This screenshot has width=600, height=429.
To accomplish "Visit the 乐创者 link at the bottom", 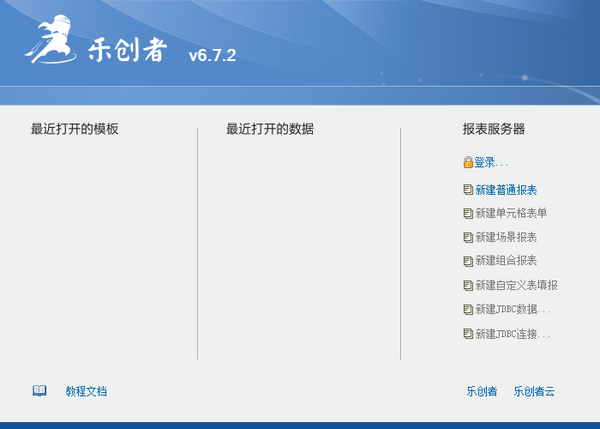I will coord(482,391).
